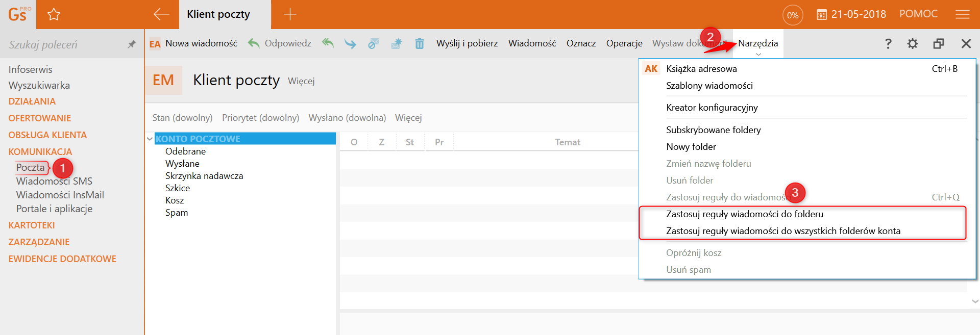Sort by Temat column header

coord(568,142)
